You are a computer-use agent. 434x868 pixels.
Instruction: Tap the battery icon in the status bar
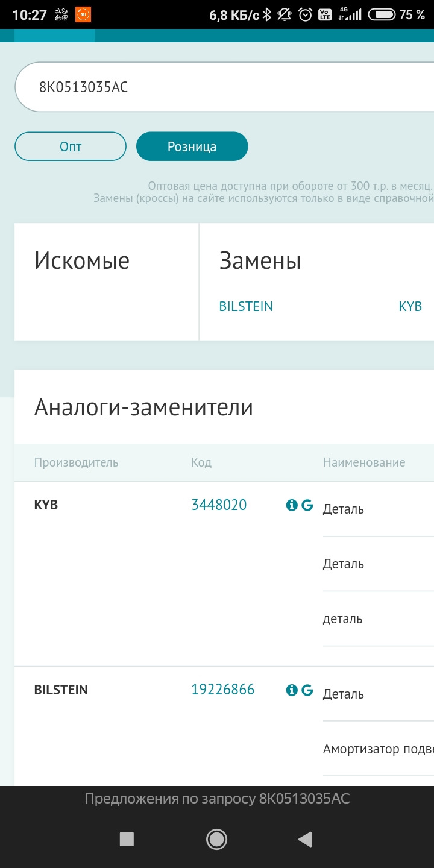pyautogui.click(x=381, y=14)
